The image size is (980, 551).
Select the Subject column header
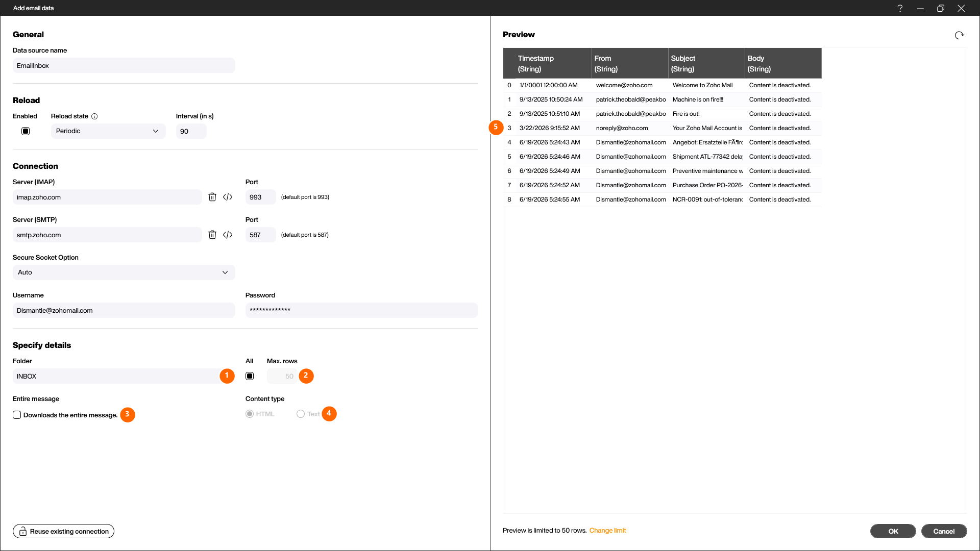point(706,63)
